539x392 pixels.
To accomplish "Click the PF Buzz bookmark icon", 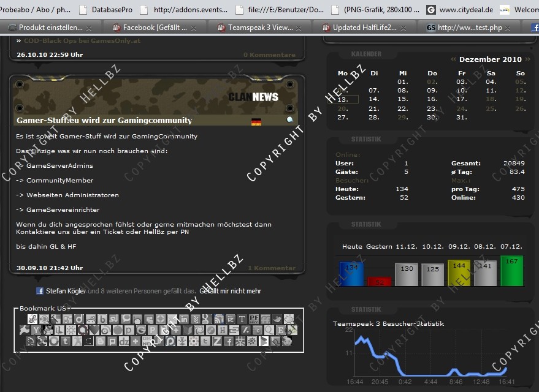I will (x=254, y=319).
